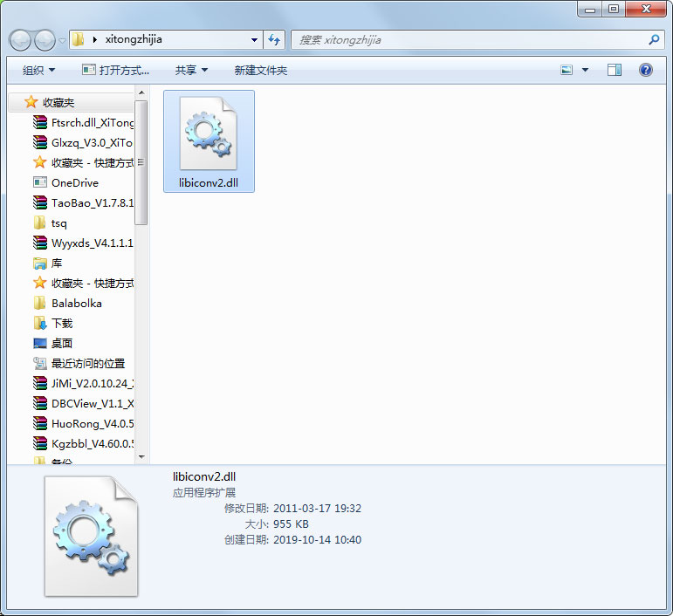Open OneDrive in the navigation pane
Screen dimensions: 673x616
pyautogui.click(x=74, y=183)
